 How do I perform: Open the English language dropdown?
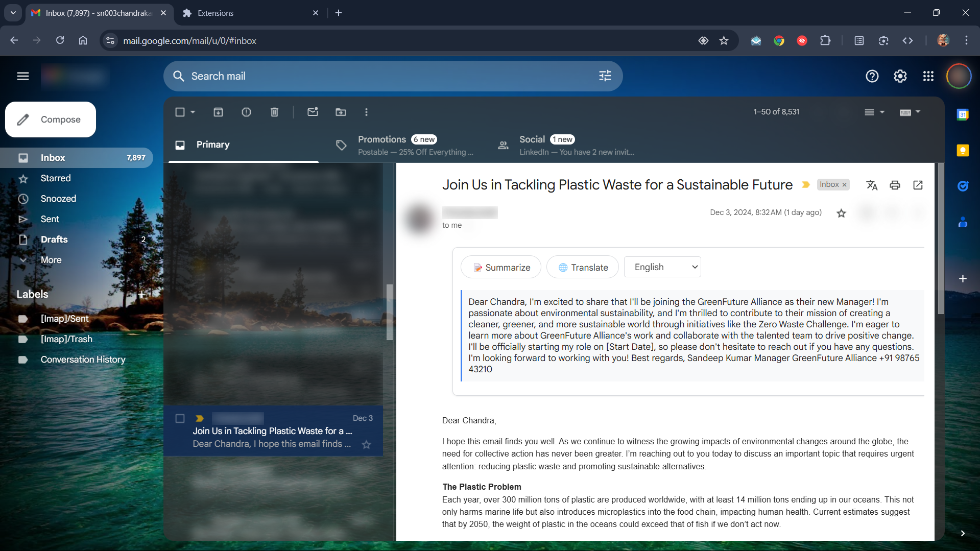[662, 267]
